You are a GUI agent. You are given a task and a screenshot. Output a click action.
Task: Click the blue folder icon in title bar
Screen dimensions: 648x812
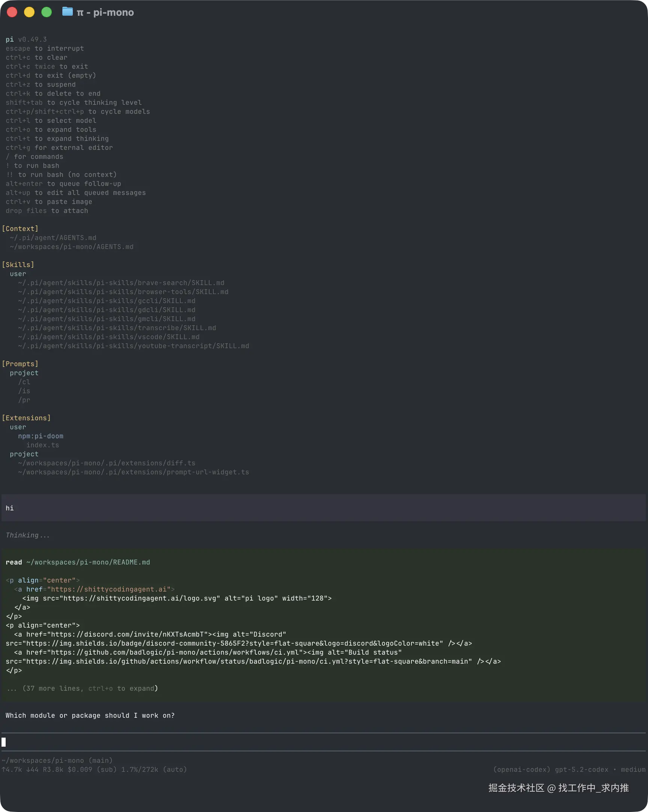pos(67,12)
